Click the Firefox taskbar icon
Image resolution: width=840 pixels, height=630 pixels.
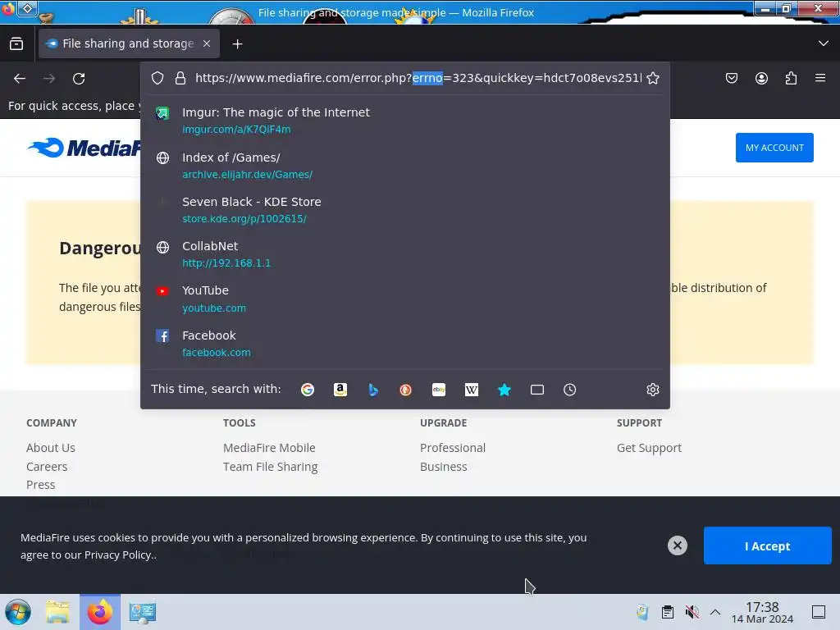100,612
